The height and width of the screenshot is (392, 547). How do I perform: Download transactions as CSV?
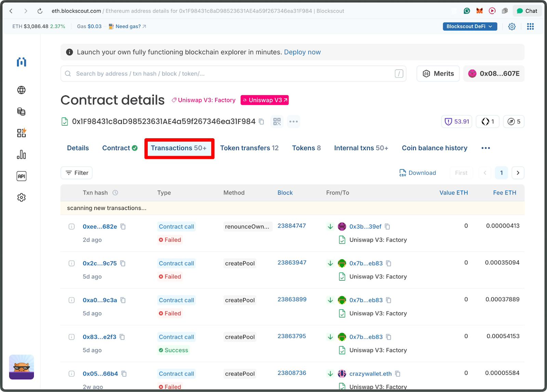[x=417, y=173]
